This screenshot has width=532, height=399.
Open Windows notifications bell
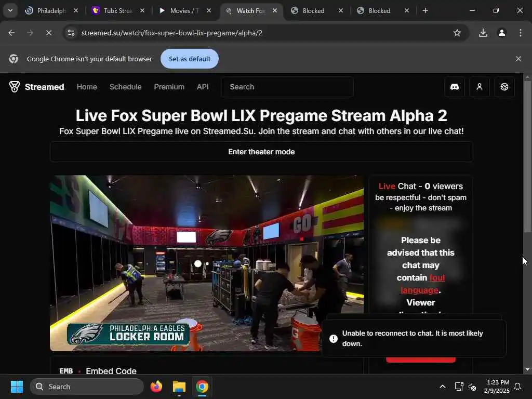point(518,387)
